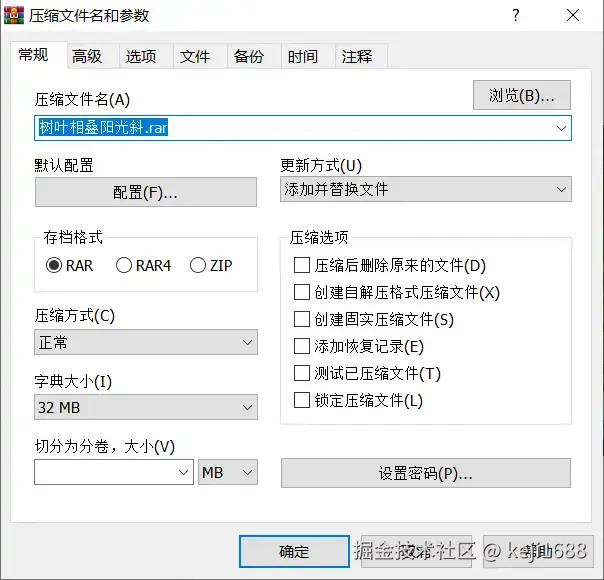Open the MB volume unit dropdown
This screenshot has height=580, width=604.
228,472
